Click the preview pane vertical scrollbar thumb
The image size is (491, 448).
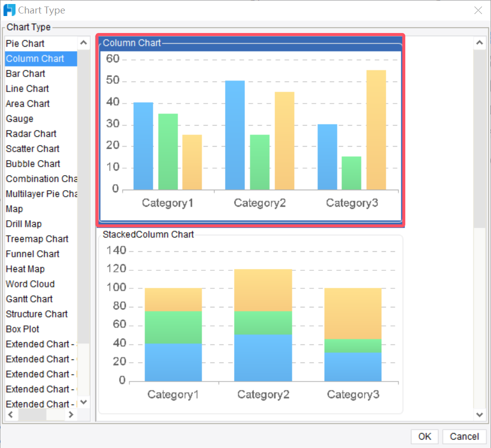pos(479,139)
